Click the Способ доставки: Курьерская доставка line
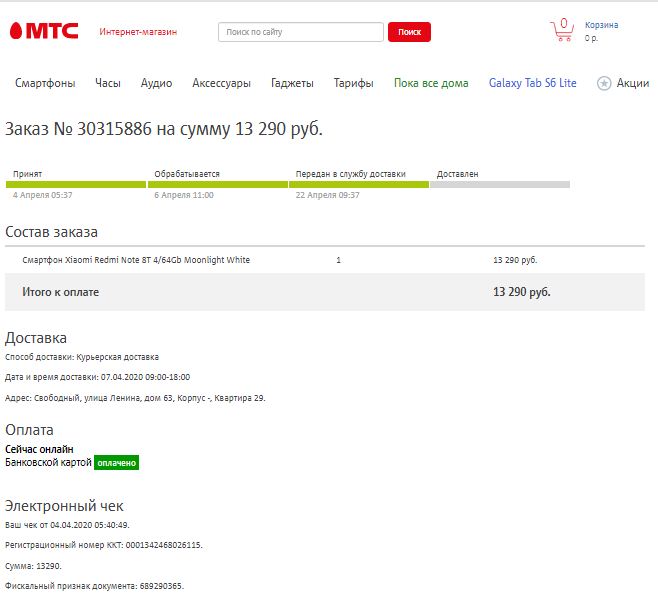The width and height of the screenshot is (658, 601). 82,357
